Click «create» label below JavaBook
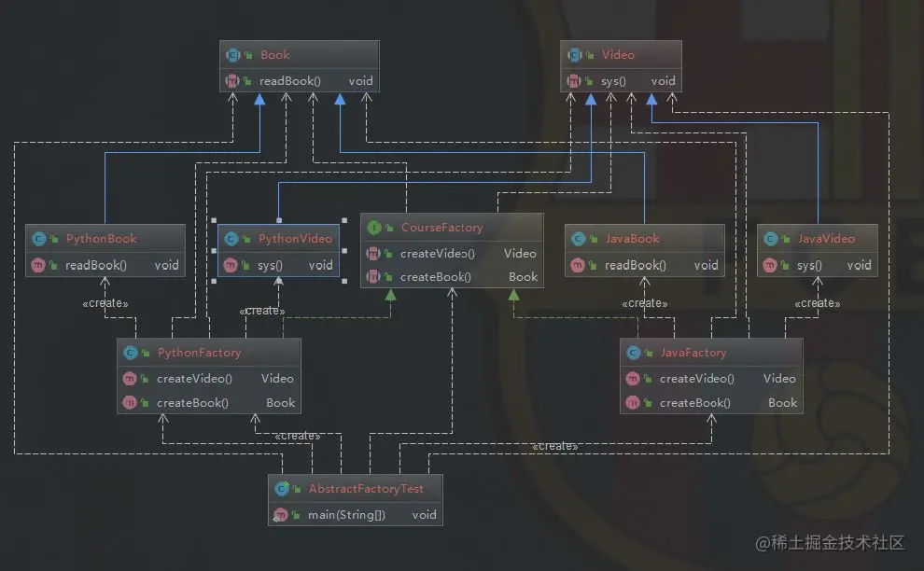The height and width of the screenshot is (571, 924). pos(645,303)
